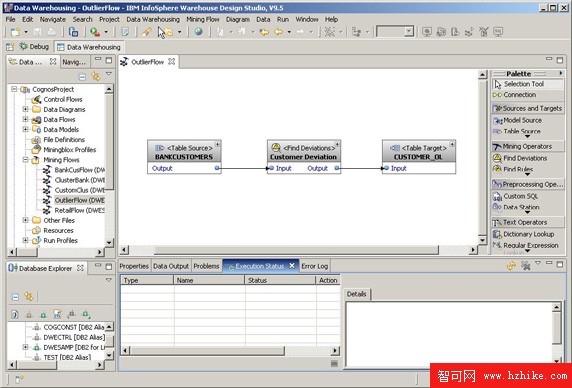Switch to the Error Log tab
Viewport: 572px width, 388px height.
pos(314,266)
